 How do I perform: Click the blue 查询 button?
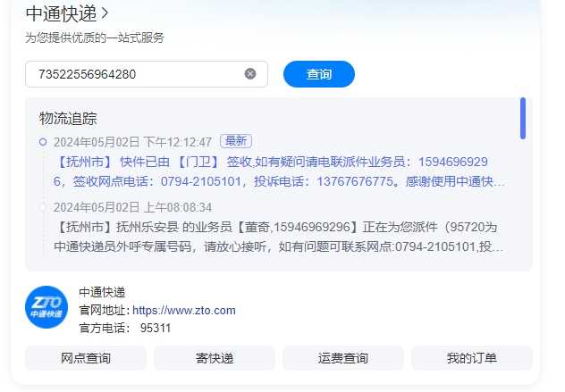319,74
